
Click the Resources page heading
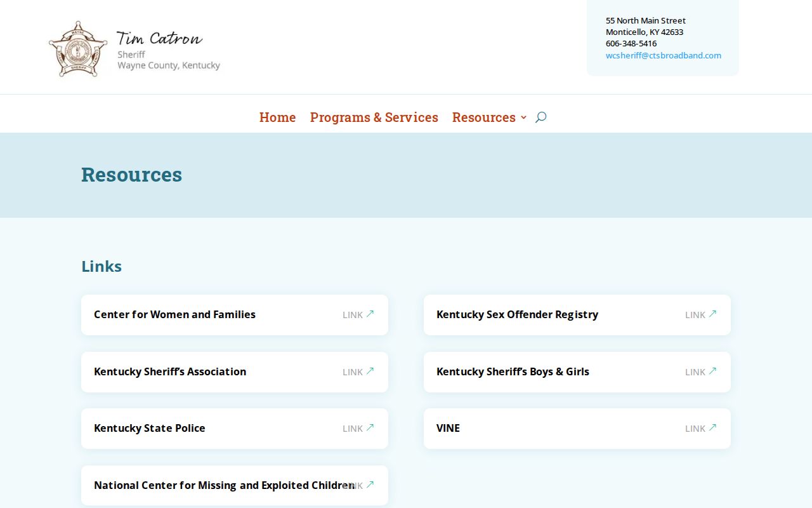point(132,175)
